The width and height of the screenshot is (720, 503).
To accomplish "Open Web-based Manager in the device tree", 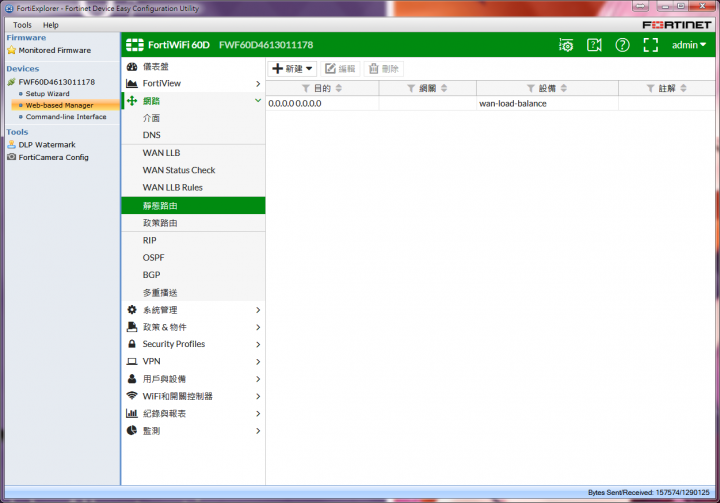I will tap(59, 105).
